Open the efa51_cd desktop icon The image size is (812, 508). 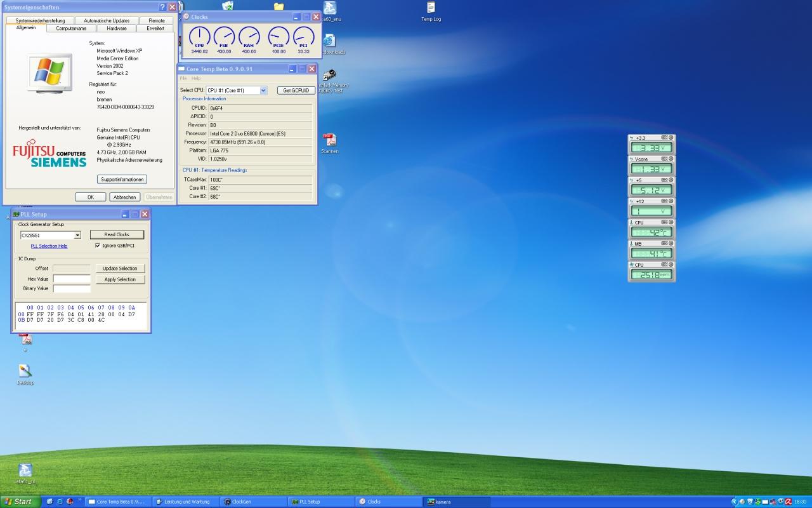pos(25,474)
